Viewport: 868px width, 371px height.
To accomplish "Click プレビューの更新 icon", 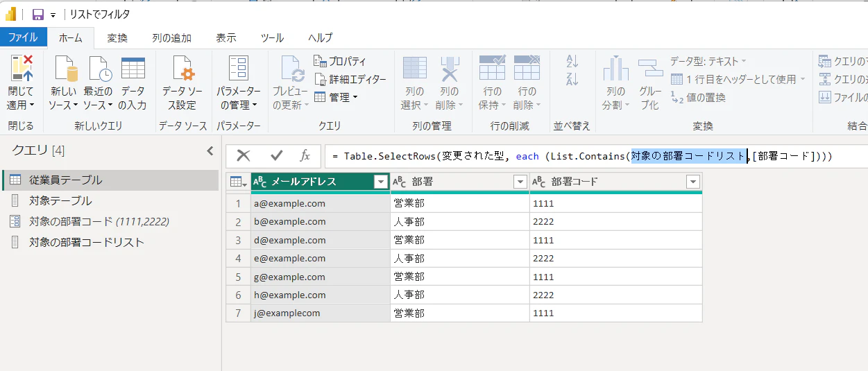I will point(291,69).
